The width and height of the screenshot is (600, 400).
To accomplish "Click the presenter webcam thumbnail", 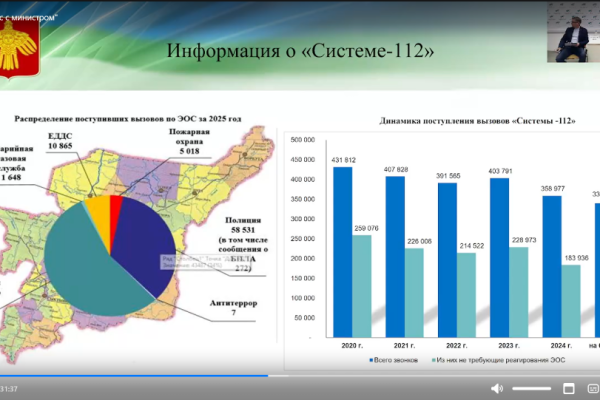I will [573, 32].
